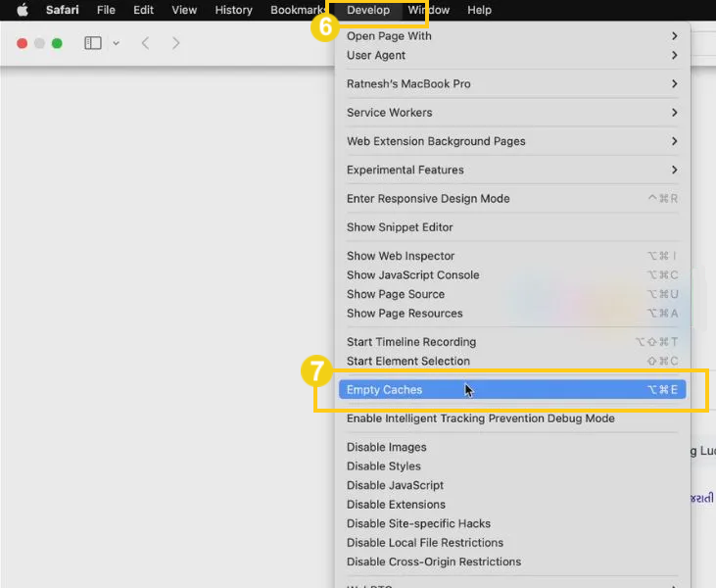Select Show JavaScript Console
Image resolution: width=716 pixels, height=588 pixels.
point(512,275)
